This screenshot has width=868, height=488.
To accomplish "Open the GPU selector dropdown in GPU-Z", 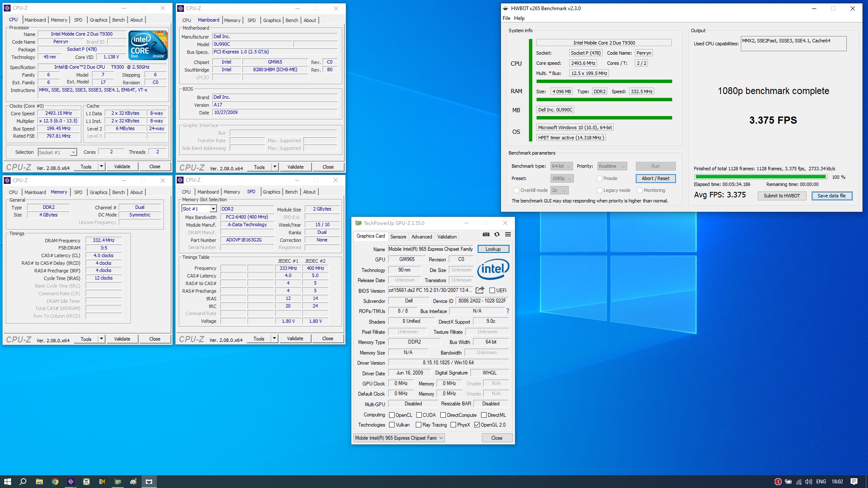I will click(399, 438).
